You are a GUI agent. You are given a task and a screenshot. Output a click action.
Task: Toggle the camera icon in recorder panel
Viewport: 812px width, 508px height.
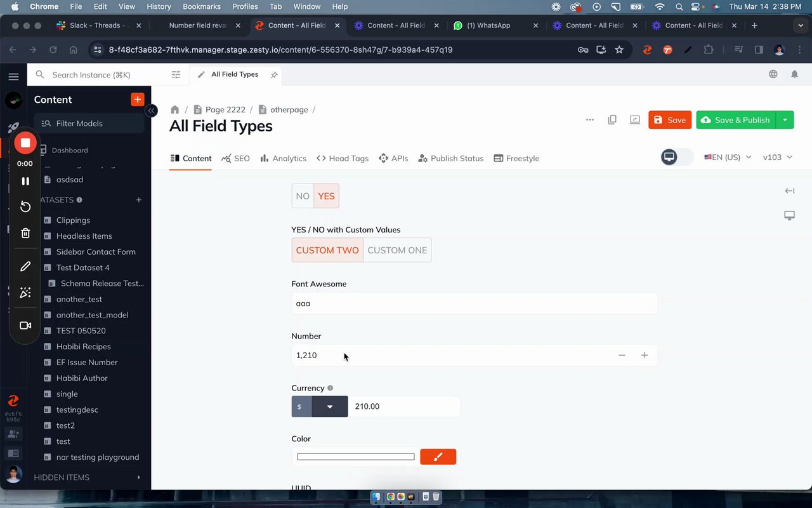click(x=25, y=325)
